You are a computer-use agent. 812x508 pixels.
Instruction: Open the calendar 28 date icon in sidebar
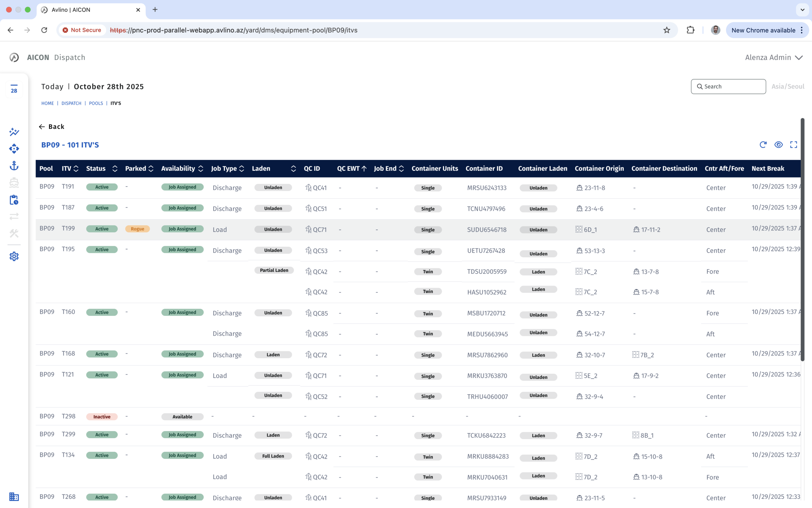[x=14, y=89]
